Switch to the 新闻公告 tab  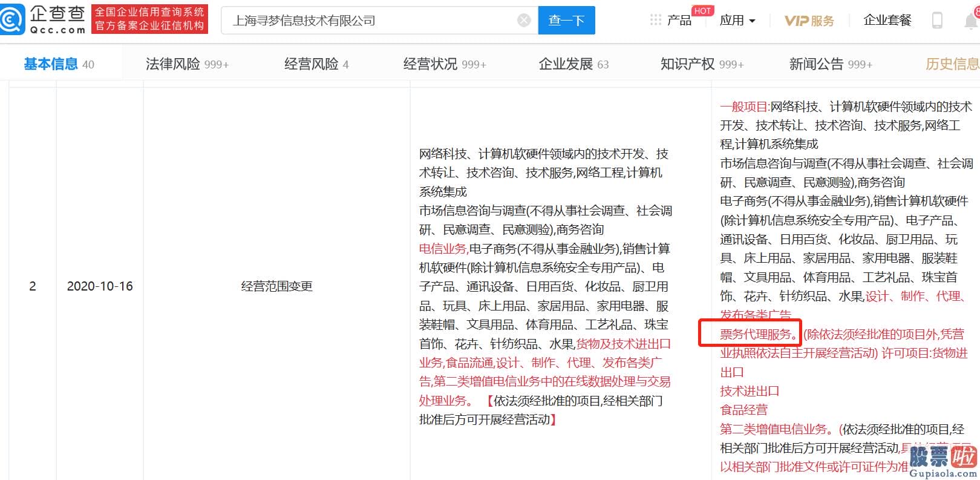coord(831,64)
